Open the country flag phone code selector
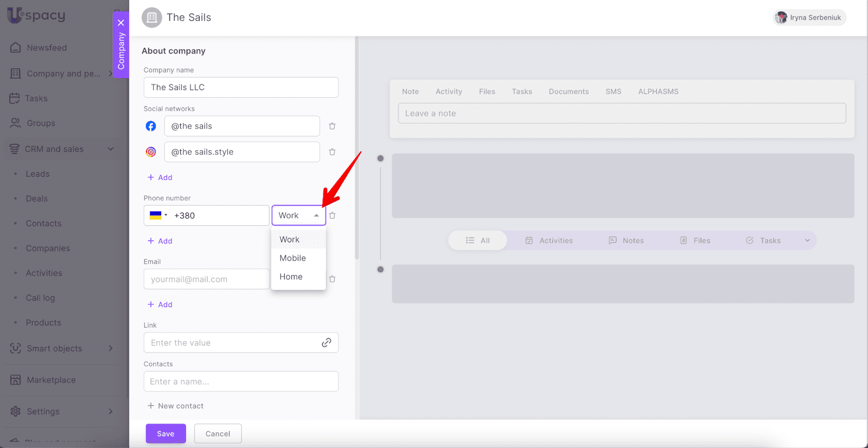 pyautogui.click(x=158, y=216)
